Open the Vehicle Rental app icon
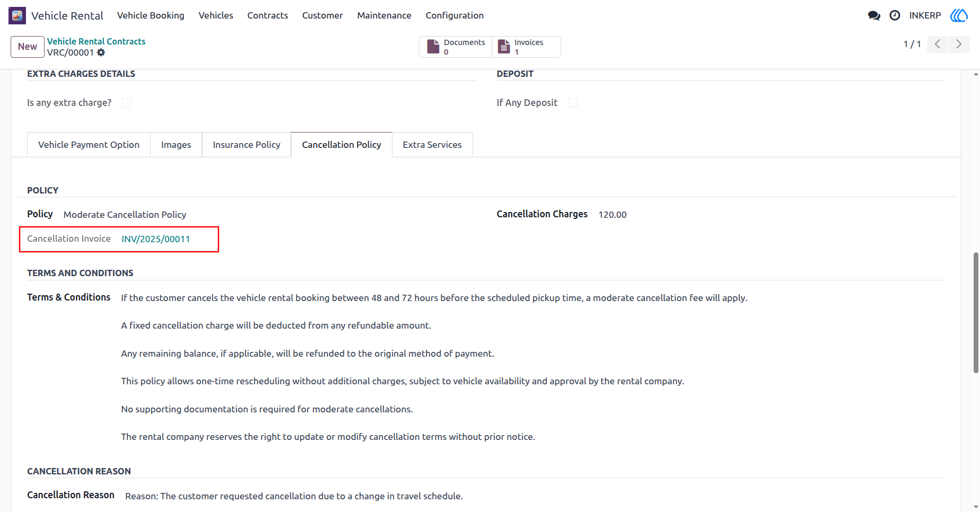980x512 pixels. pos(17,15)
